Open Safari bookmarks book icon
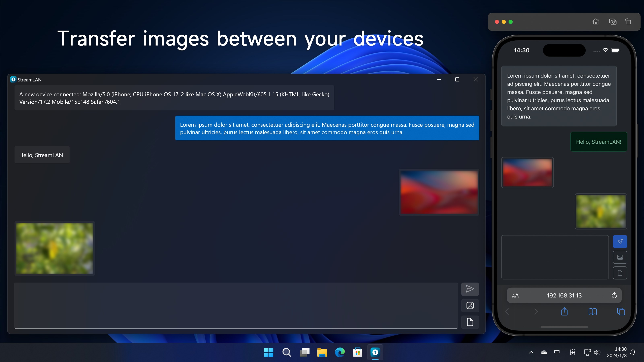Viewport: 644px width, 362px height. pos(592,312)
